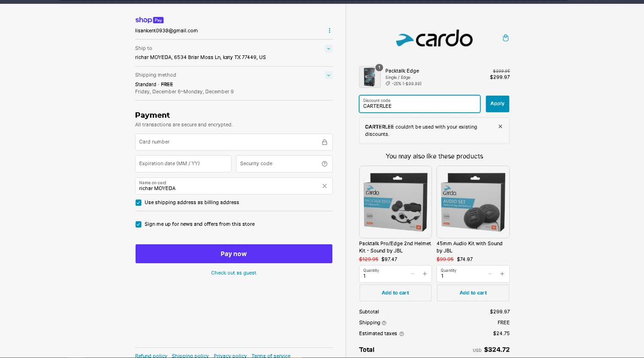The height and width of the screenshot is (358, 644).
Task: Click the Security code field
Action: click(284, 164)
